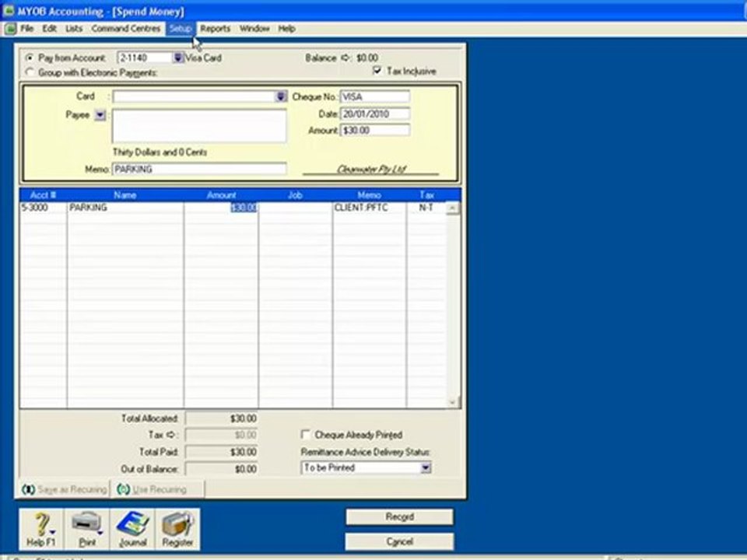Image resolution: width=747 pixels, height=560 pixels.
Task: Open the Help F1 icon button
Action: 41,529
